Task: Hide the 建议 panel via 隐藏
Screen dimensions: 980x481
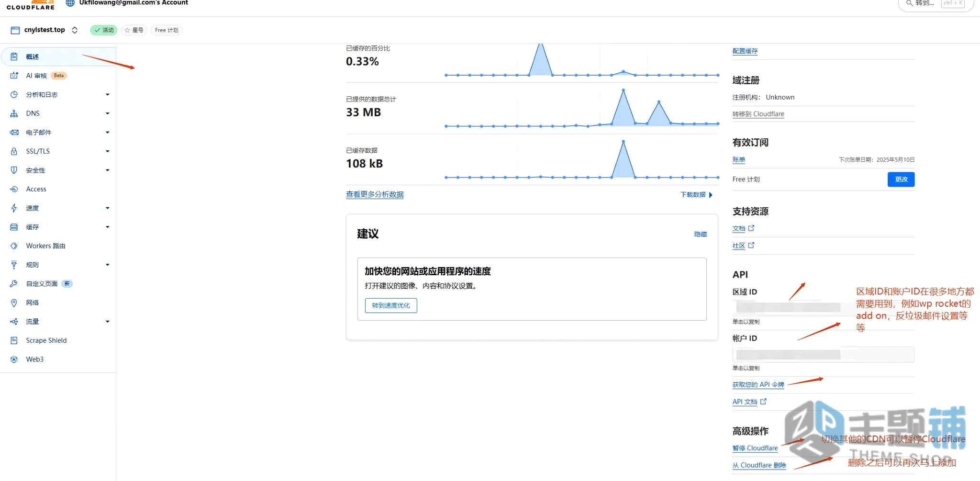Action: (x=701, y=234)
